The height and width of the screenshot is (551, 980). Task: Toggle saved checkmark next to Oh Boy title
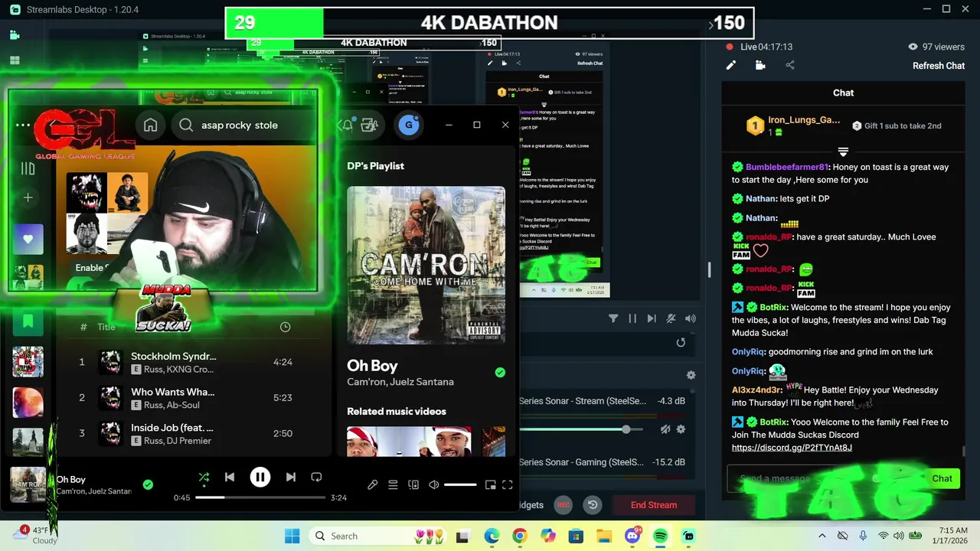click(x=500, y=373)
